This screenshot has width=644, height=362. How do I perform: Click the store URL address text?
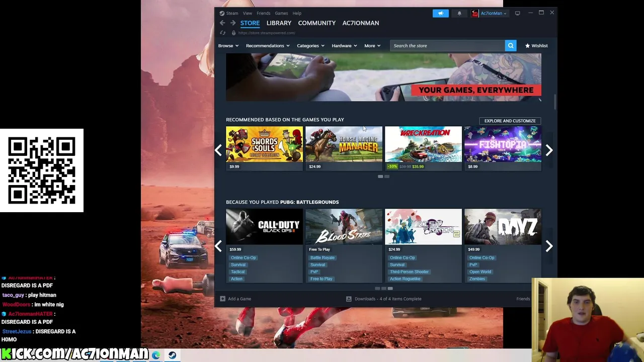click(x=267, y=33)
